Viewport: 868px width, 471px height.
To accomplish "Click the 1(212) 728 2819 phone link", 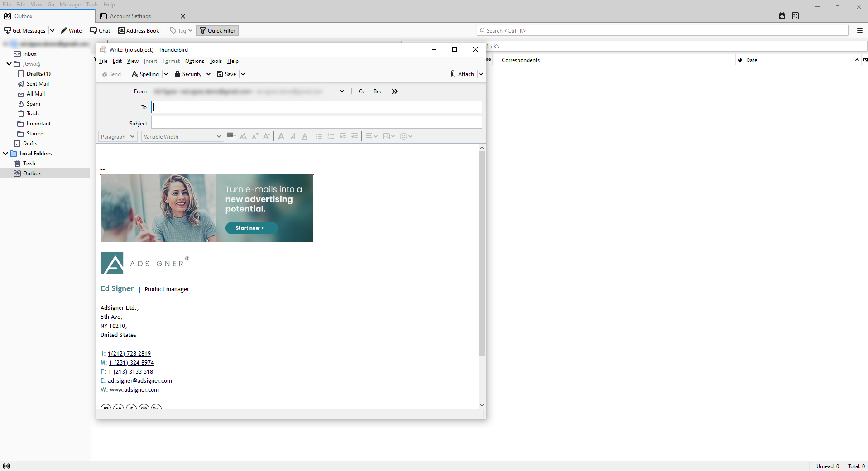I will 129,354.
